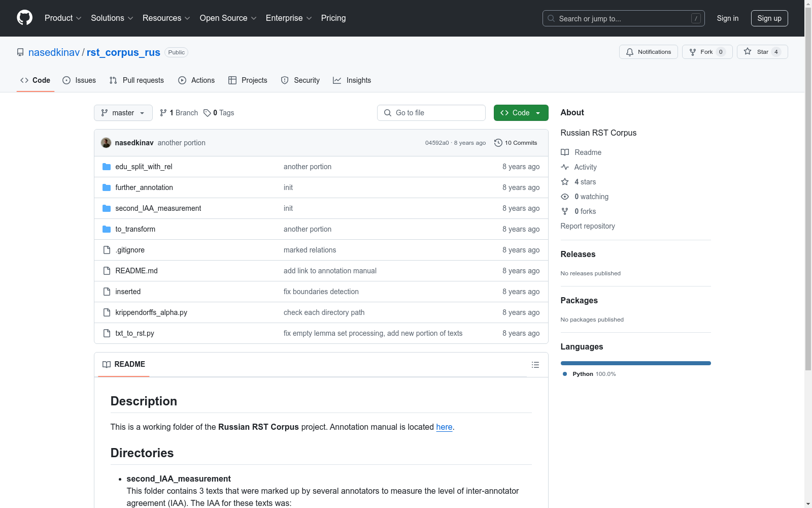Click the search magnifier icon in header
The height and width of the screenshot is (508, 812).
[551, 18]
